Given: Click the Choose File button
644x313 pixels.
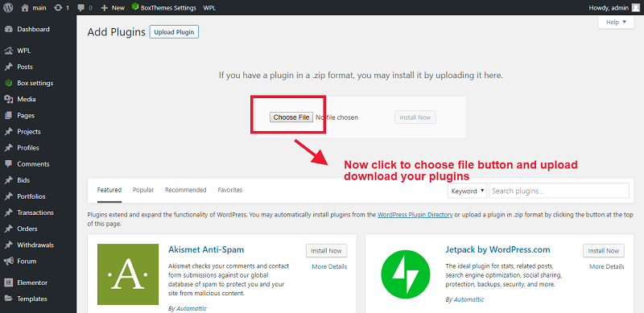Looking at the screenshot, I should click(x=291, y=117).
